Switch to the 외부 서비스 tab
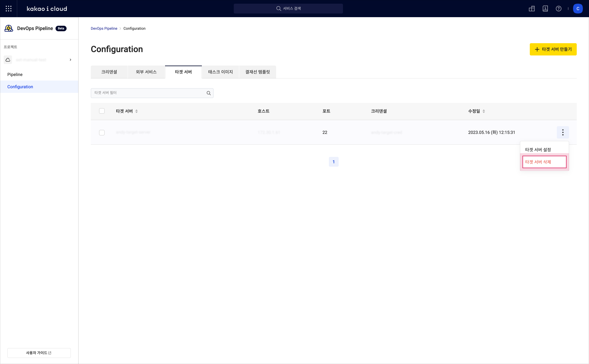 tap(146, 72)
